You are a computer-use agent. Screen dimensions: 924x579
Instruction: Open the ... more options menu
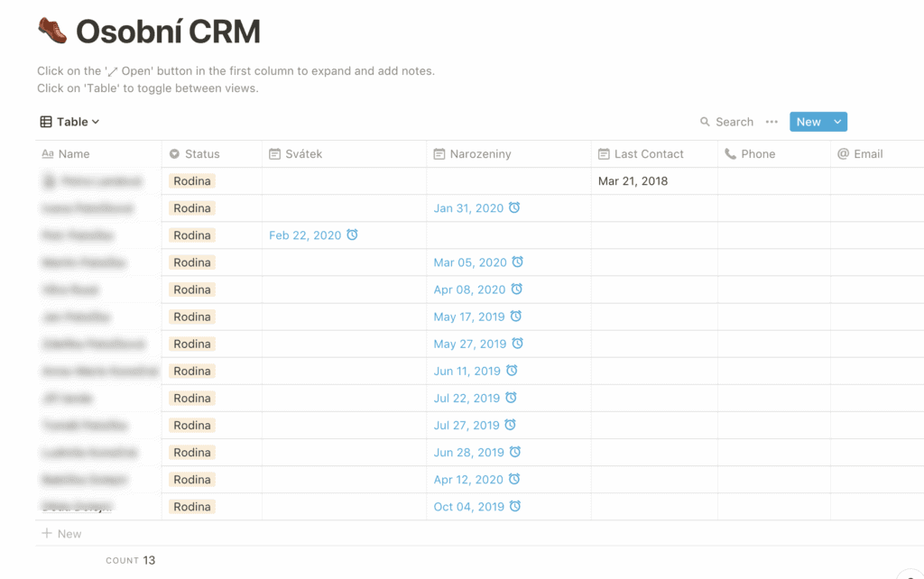pos(772,121)
